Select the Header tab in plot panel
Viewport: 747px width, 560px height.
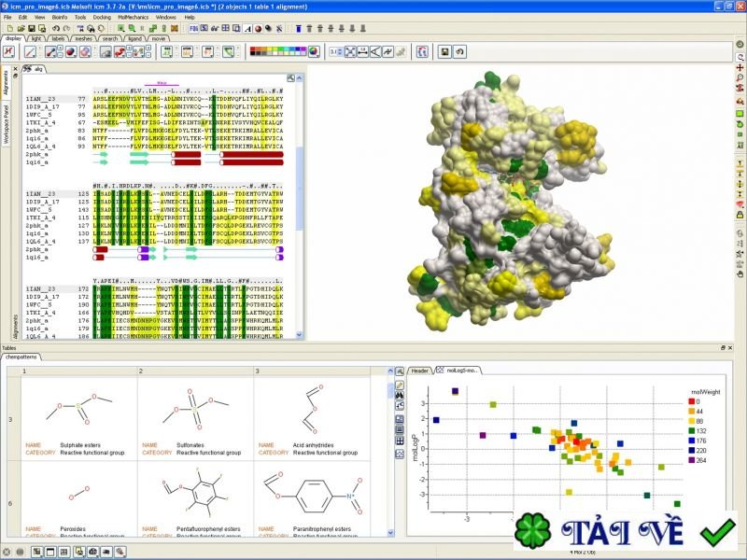click(419, 371)
